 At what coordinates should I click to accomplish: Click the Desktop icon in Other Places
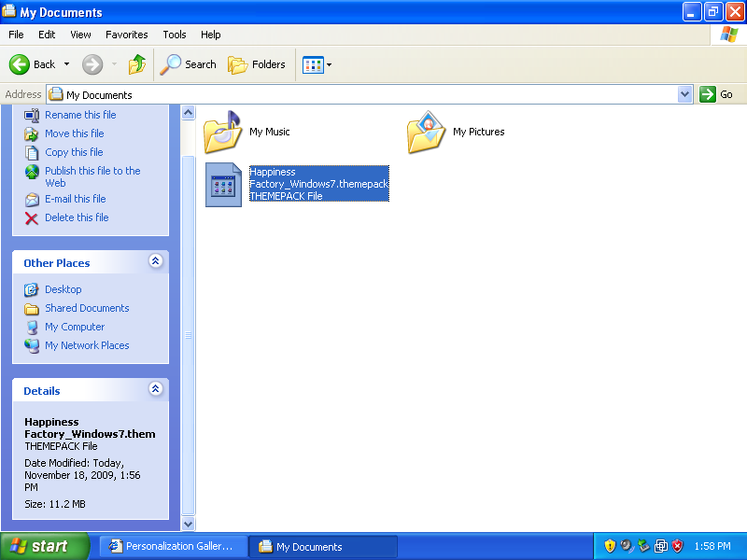(32, 289)
